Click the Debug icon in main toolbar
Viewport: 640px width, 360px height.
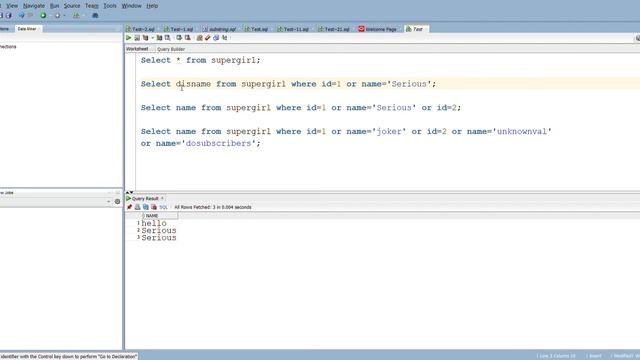(x=57, y=16)
